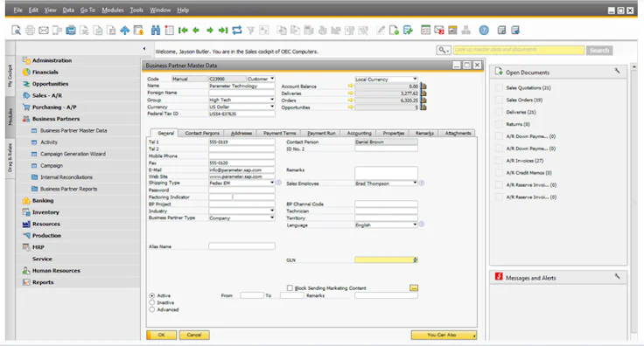
Task: Go to the previous record arrow
Action: pyautogui.click(x=196, y=30)
